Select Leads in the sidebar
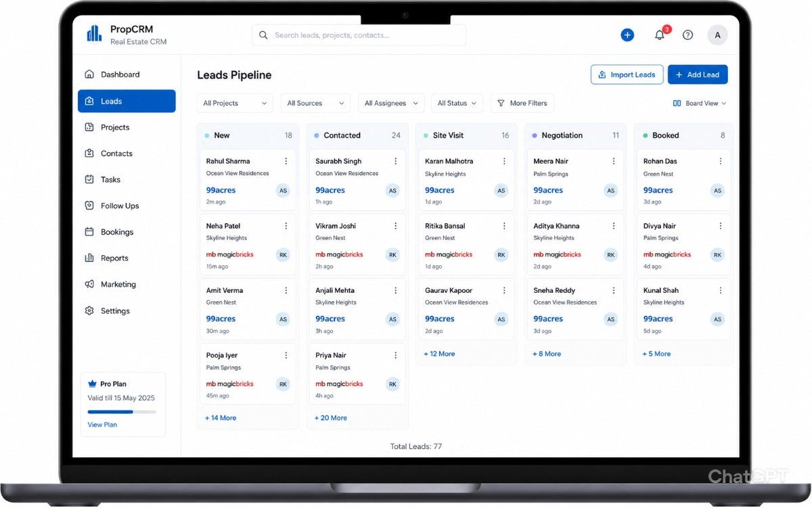Image resolution: width=812 pixels, height=508 pixels. 127,101
